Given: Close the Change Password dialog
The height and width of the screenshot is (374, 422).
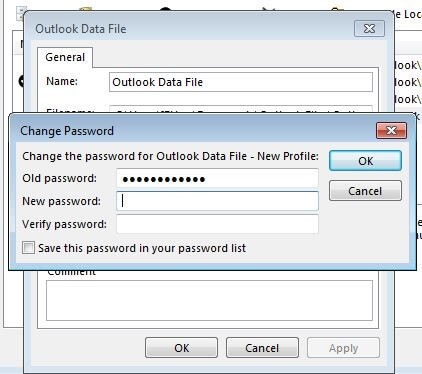Looking at the screenshot, I should (x=391, y=130).
